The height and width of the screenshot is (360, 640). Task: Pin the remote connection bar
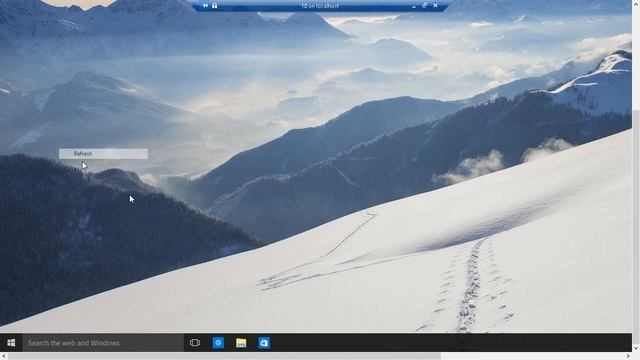pyautogui.click(x=205, y=6)
